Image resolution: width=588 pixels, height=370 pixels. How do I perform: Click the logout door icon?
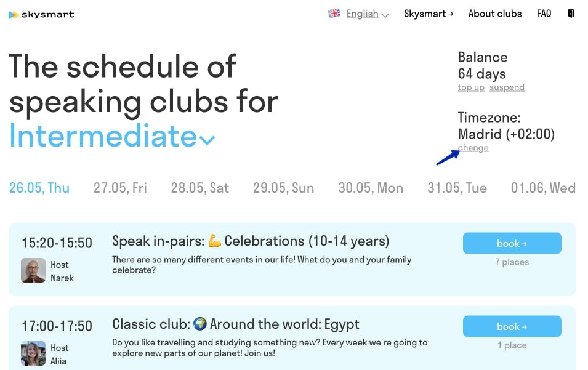tap(571, 14)
